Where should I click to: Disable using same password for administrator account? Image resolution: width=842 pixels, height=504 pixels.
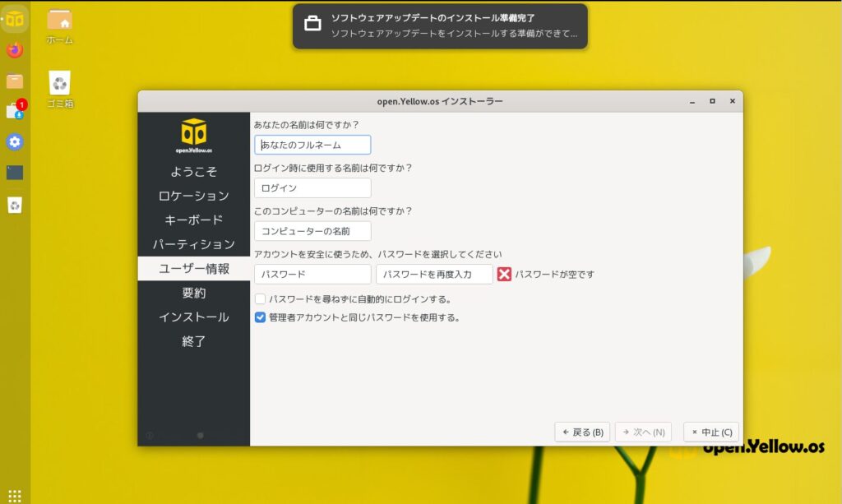coord(261,317)
